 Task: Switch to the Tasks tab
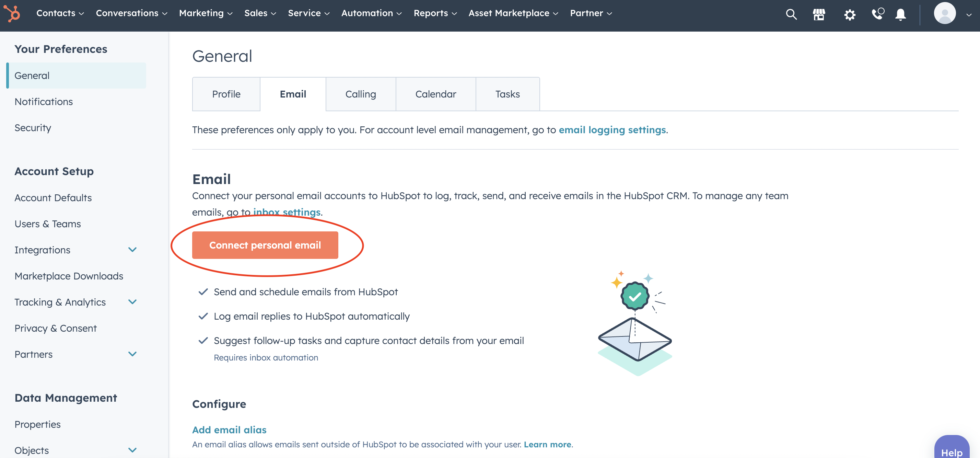[507, 94]
